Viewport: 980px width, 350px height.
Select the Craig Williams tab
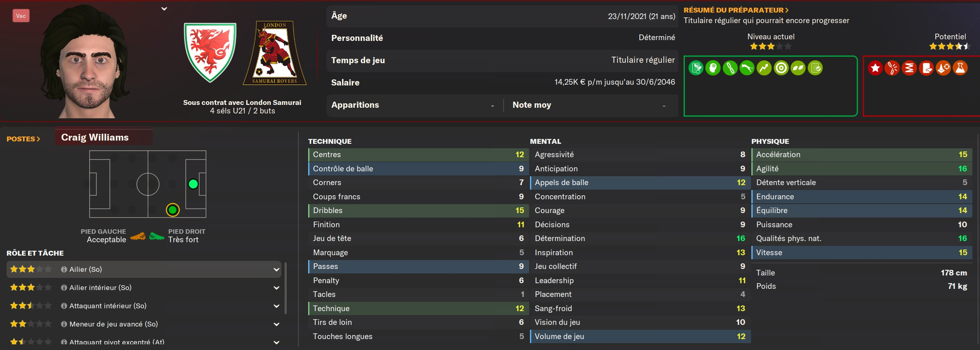point(104,137)
